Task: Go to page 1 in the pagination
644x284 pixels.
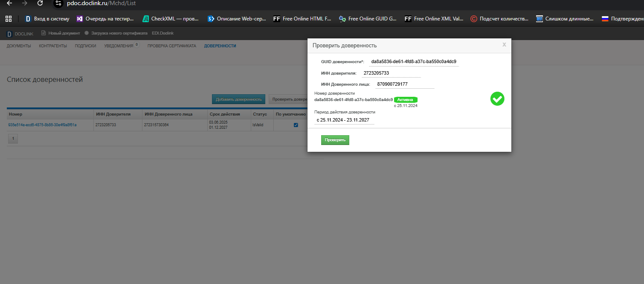Action: [x=13, y=139]
